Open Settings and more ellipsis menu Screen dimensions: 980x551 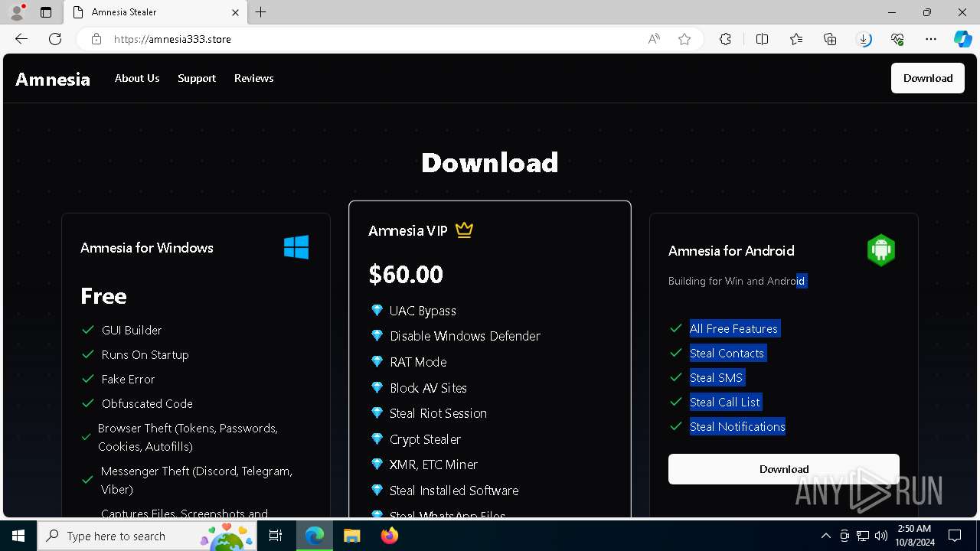coord(931,39)
